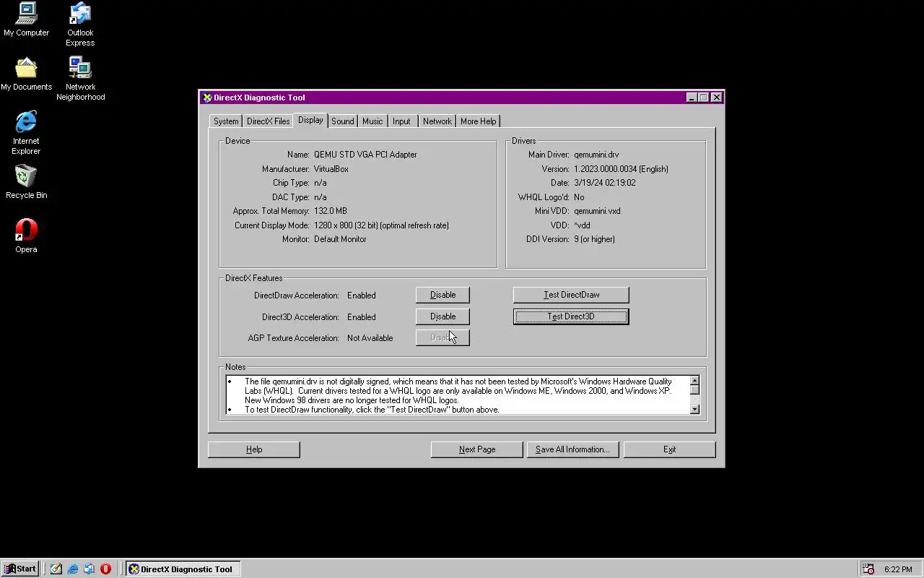Launch Outlook Express from desktop
924x578 pixels.
80,25
